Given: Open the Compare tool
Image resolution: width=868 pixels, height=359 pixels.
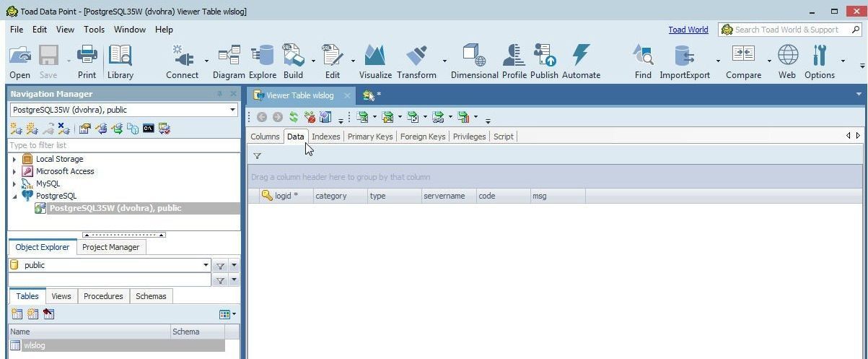Looking at the screenshot, I should [743, 61].
